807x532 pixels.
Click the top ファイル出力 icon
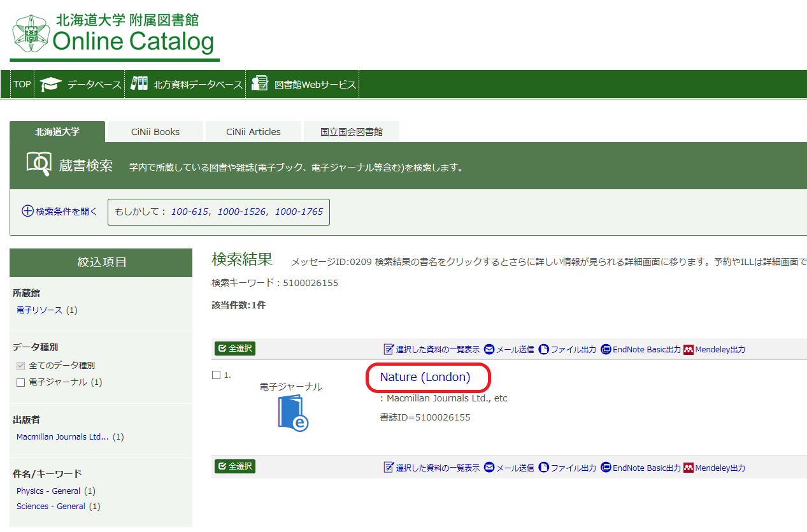543,349
